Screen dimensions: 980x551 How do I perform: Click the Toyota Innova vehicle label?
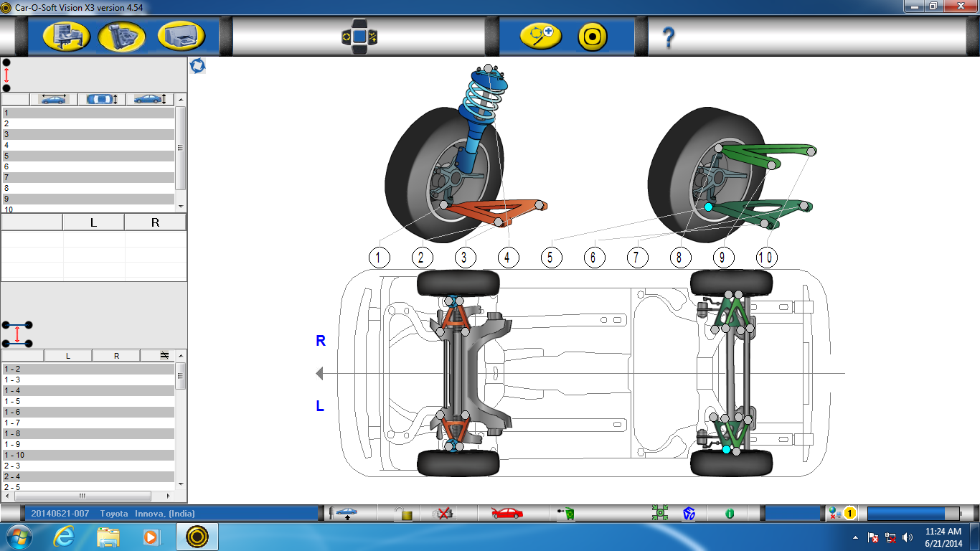tap(147, 513)
